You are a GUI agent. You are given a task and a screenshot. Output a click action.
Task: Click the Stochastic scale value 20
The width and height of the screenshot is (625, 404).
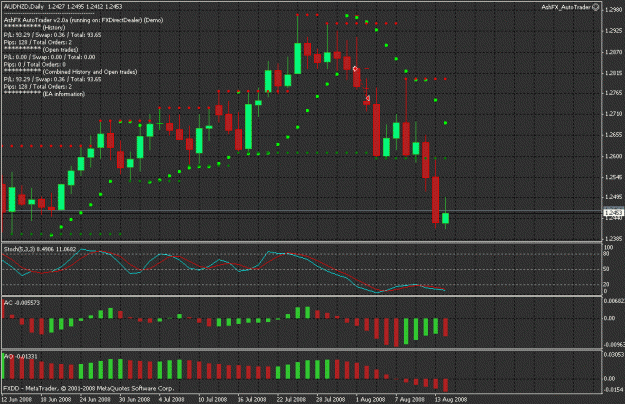click(606, 284)
